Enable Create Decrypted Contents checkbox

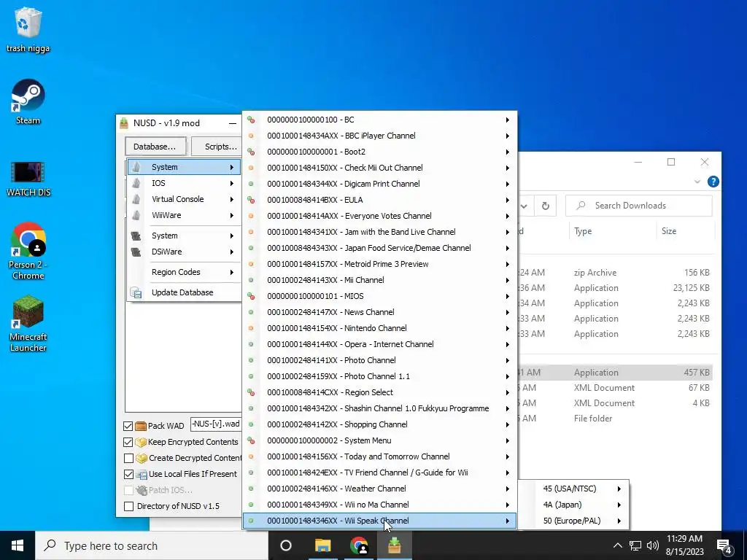[x=128, y=458]
